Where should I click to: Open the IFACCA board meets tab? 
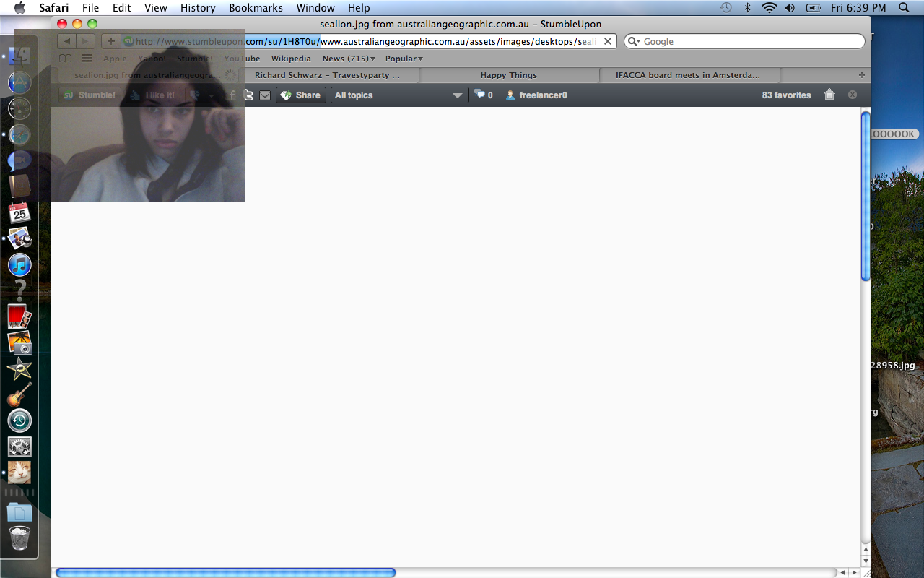click(687, 75)
